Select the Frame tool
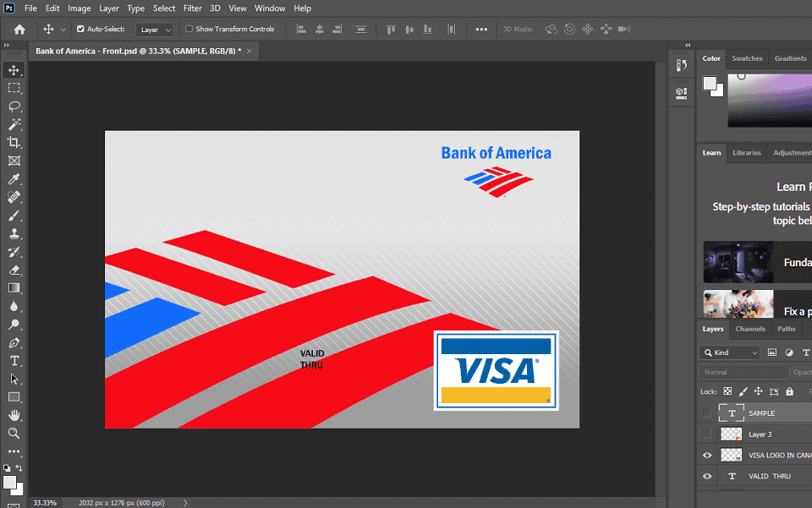Image resolution: width=812 pixels, height=508 pixels. click(x=14, y=161)
